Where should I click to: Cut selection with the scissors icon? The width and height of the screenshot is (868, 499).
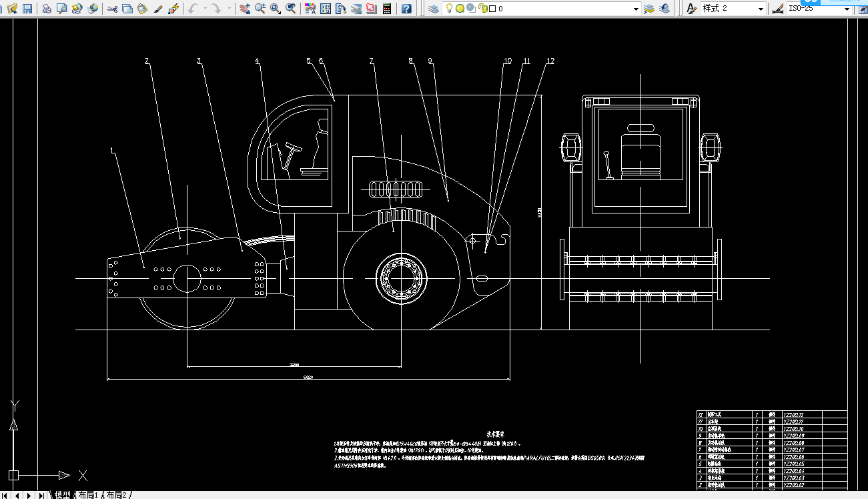(x=112, y=9)
